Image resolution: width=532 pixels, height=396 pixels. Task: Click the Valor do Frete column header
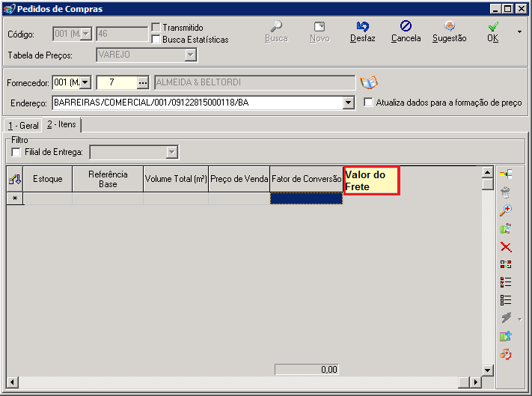pos(372,180)
